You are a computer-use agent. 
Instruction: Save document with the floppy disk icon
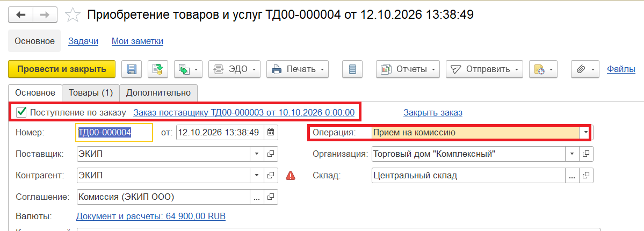[x=132, y=69]
